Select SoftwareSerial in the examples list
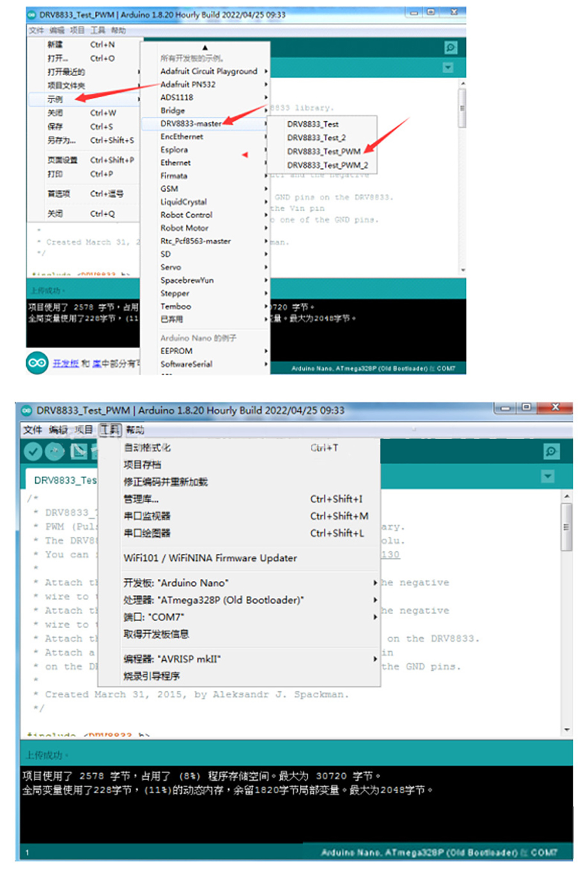 click(205, 364)
